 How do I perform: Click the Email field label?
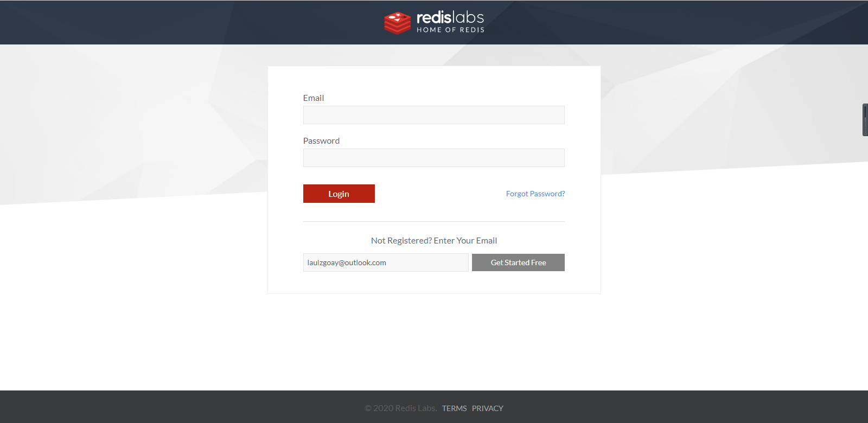click(313, 98)
